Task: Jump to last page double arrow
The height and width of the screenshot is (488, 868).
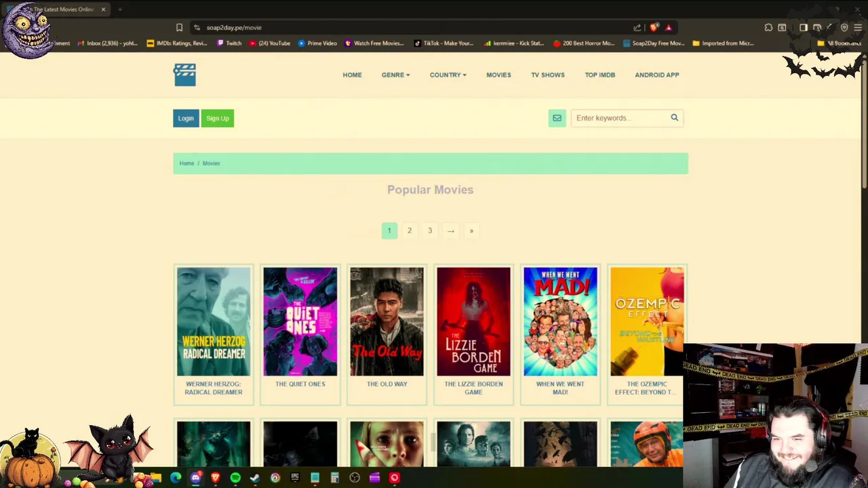Action: [471, 230]
